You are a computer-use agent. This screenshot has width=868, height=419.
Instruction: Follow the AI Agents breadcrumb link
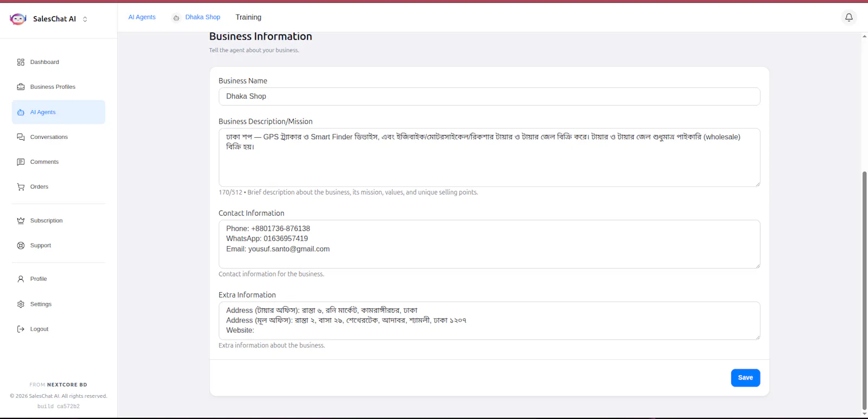142,17
